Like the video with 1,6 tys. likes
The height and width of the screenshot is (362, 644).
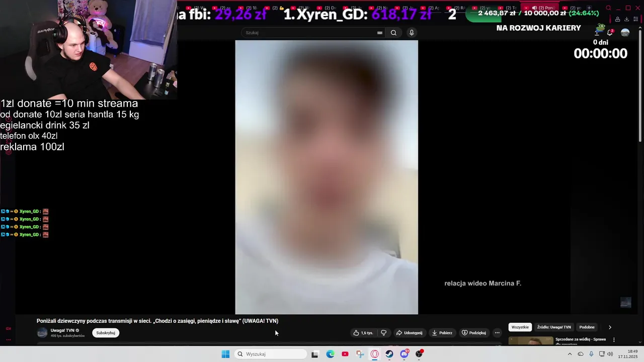click(x=363, y=333)
